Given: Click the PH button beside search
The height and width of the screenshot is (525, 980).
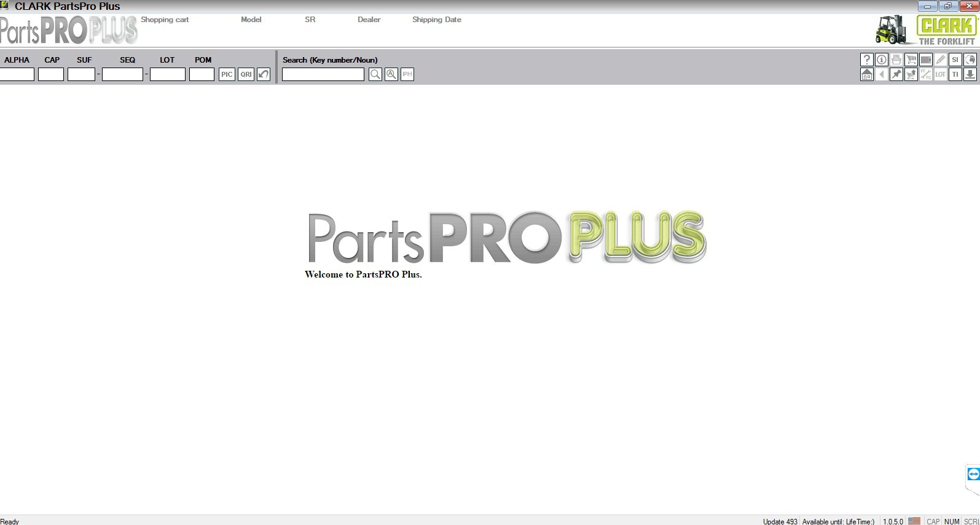Looking at the screenshot, I should tap(407, 74).
